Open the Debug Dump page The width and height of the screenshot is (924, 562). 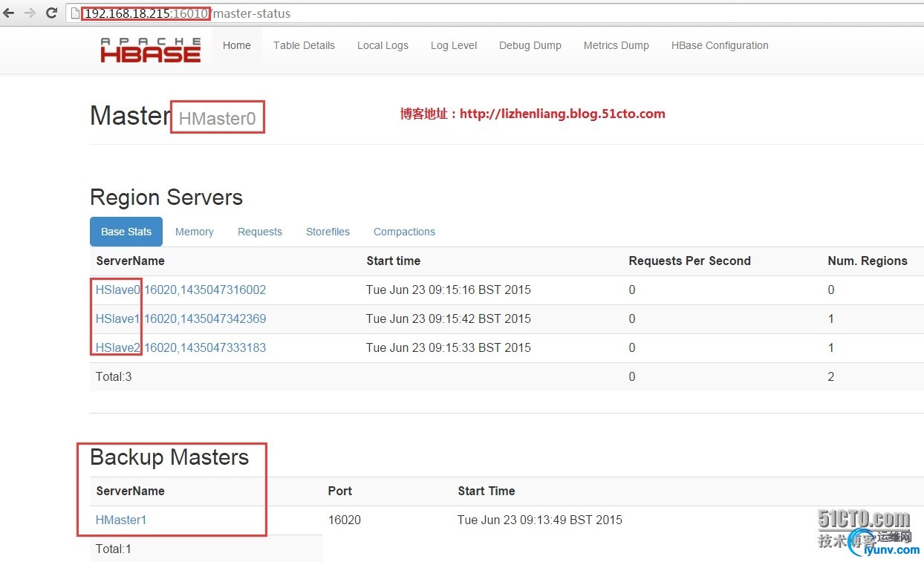click(x=530, y=45)
